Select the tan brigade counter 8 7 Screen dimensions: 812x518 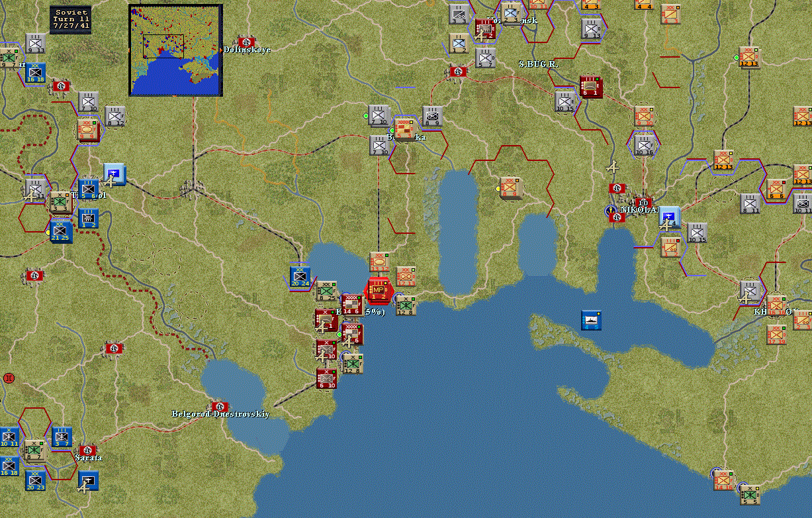point(35,451)
